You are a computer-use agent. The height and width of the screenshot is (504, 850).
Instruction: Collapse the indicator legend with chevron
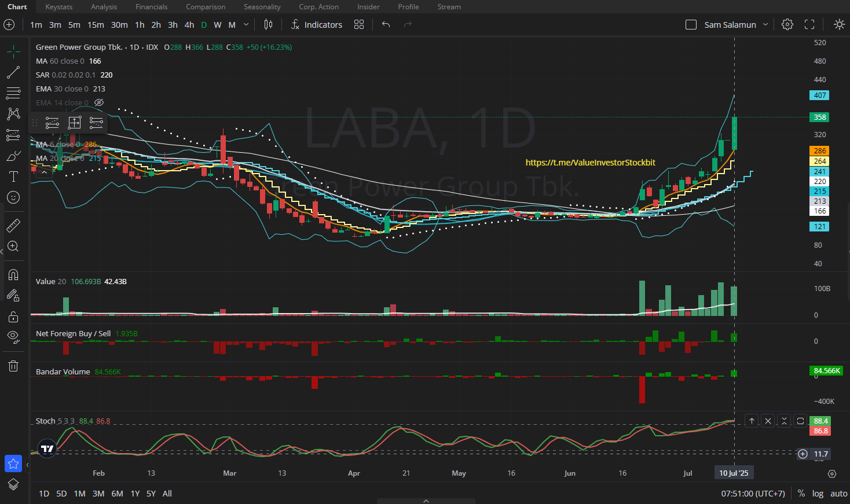[44, 172]
